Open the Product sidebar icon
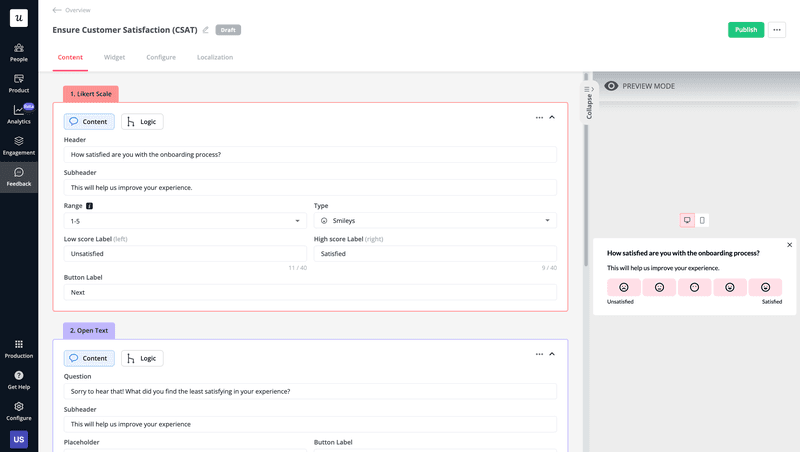This screenshot has width=800, height=452. point(19,82)
